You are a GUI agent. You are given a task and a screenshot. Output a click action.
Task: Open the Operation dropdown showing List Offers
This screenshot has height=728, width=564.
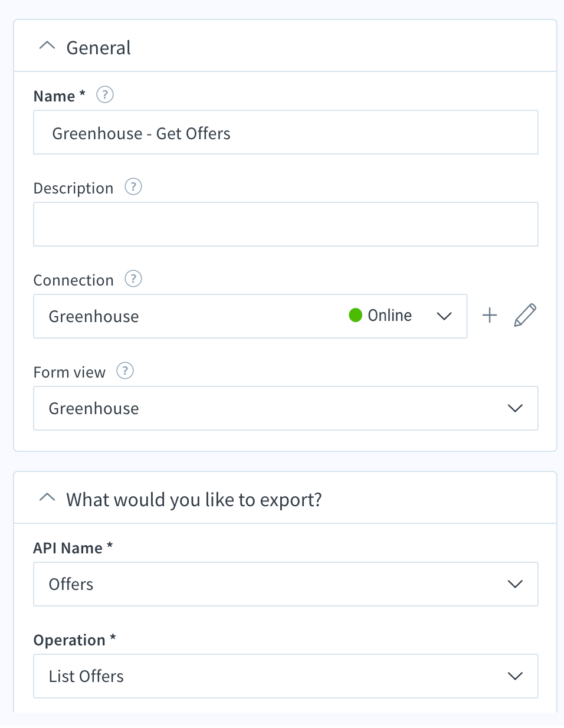click(286, 676)
